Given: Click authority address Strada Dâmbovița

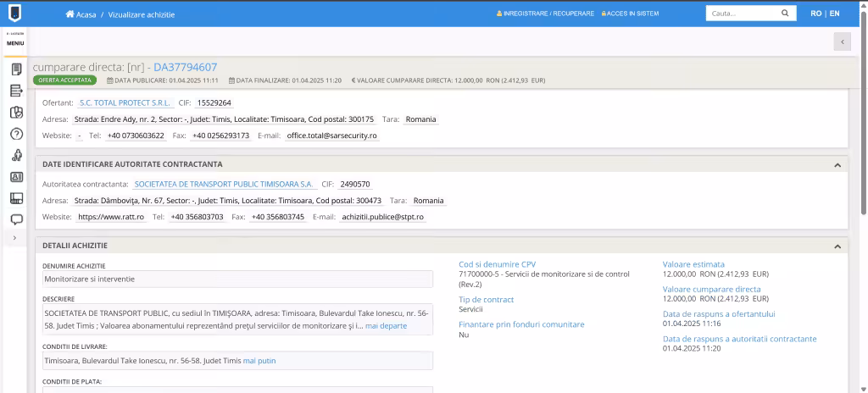Looking at the screenshot, I should 227,201.
